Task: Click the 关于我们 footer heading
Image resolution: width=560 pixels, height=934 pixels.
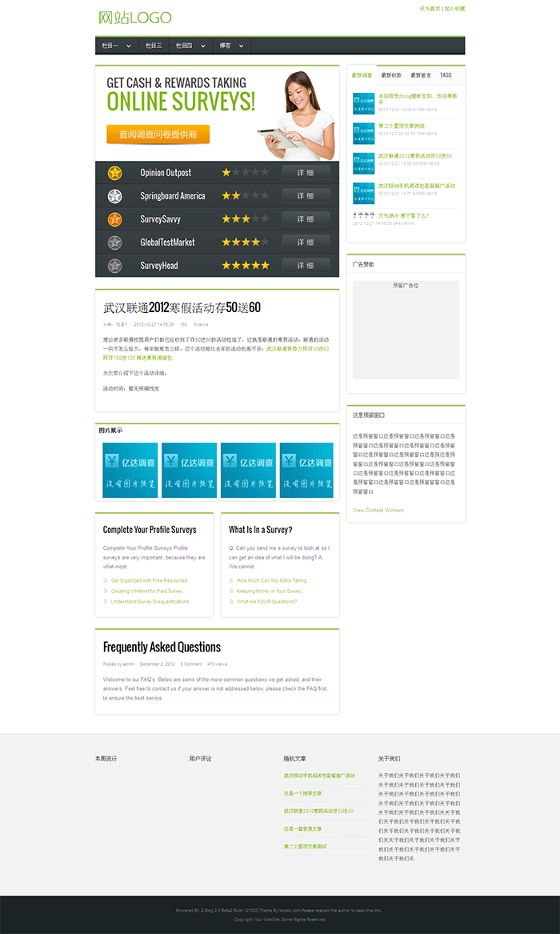Action: 390,759
